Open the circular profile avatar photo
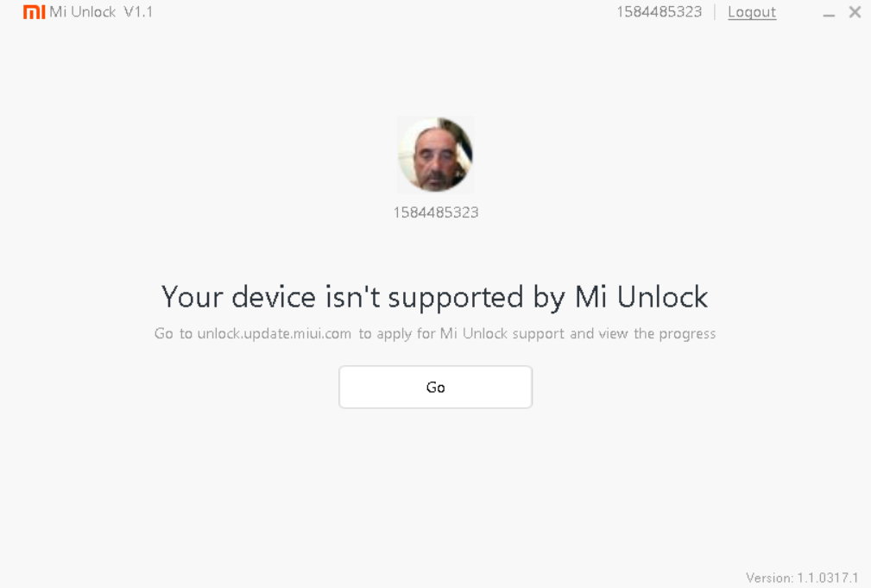 point(435,155)
